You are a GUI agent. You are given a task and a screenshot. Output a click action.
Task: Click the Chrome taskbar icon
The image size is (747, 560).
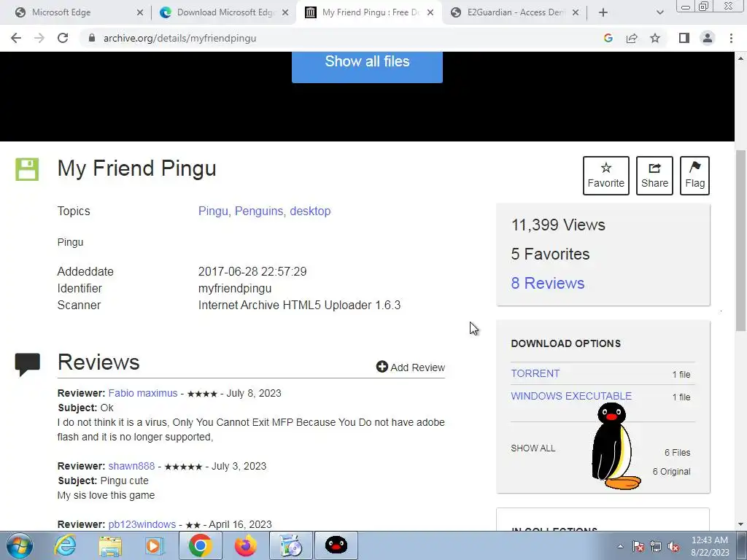(x=200, y=545)
